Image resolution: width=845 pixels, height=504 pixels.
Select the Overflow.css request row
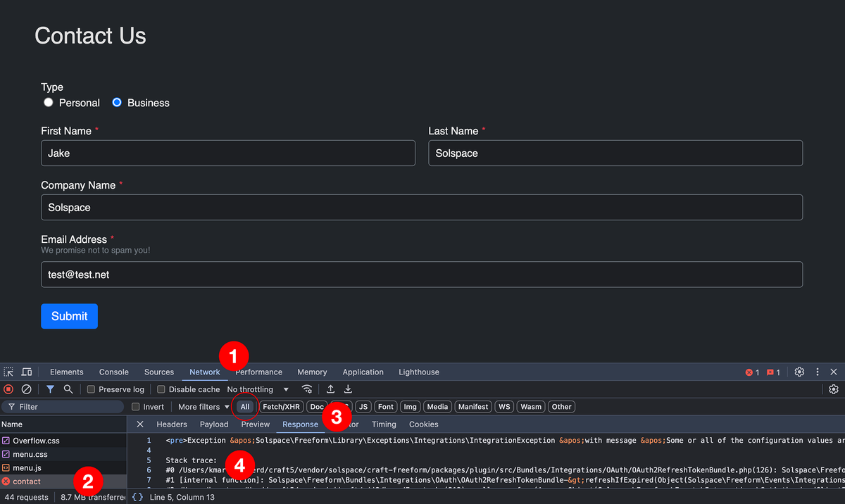point(63,441)
